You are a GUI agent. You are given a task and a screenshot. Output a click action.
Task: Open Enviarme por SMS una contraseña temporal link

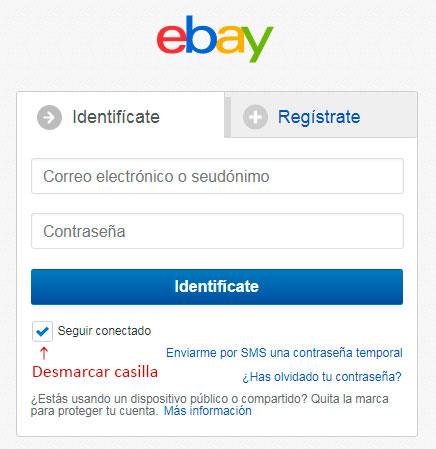284,353
